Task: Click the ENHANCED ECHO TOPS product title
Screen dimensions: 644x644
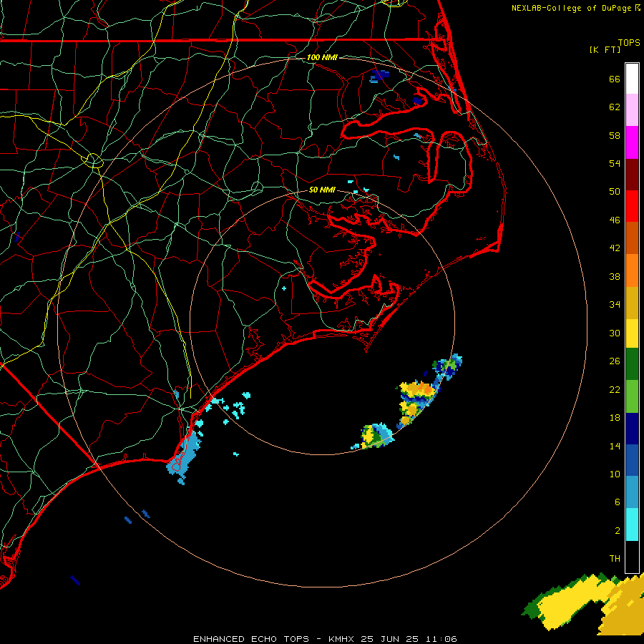Action: pyautogui.click(x=251, y=639)
